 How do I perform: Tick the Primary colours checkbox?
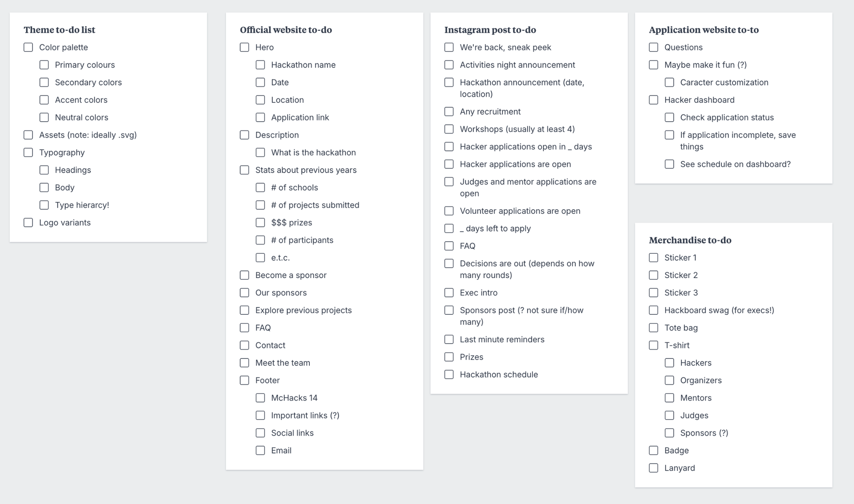coord(44,65)
